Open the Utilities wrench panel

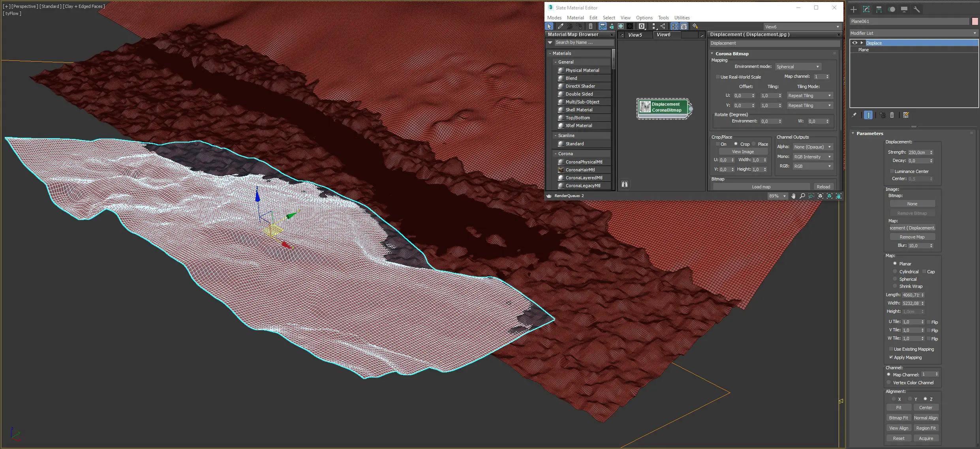[917, 9]
